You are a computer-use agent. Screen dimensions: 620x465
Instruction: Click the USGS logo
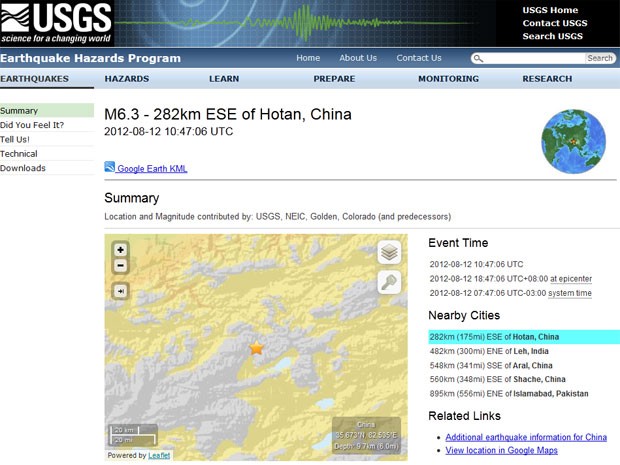(x=57, y=22)
